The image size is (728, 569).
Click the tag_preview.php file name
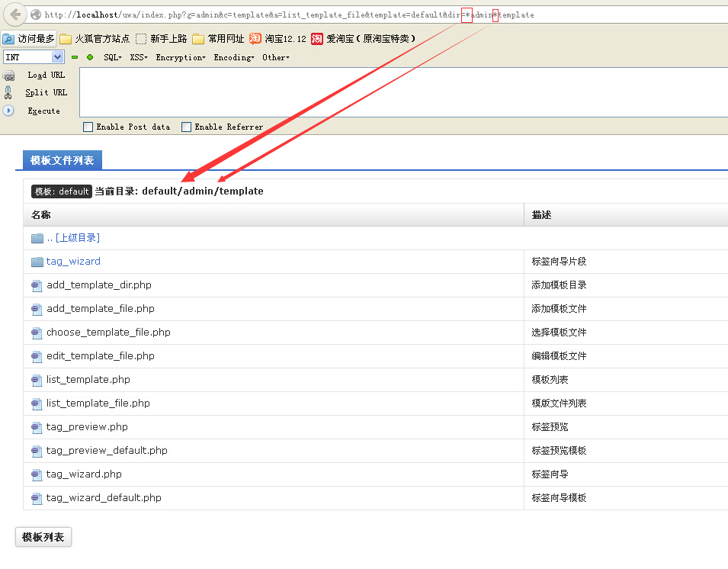click(87, 427)
